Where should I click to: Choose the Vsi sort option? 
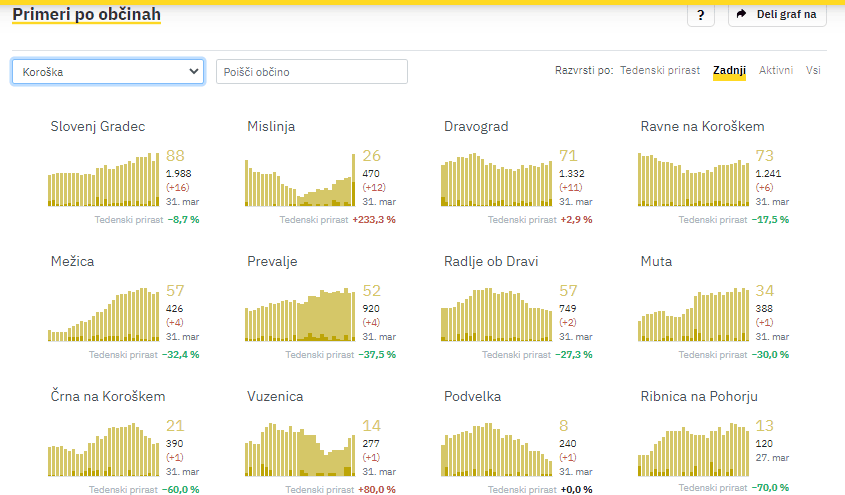click(x=814, y=71)
